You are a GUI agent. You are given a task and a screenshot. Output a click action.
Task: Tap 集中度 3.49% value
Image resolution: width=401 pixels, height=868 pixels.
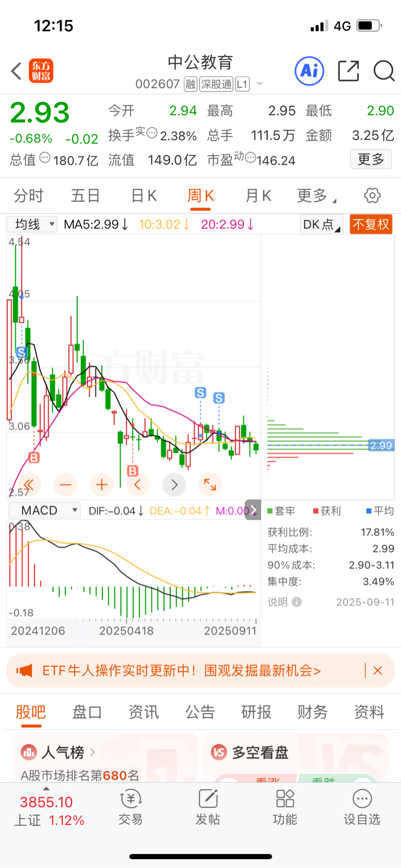379,581
